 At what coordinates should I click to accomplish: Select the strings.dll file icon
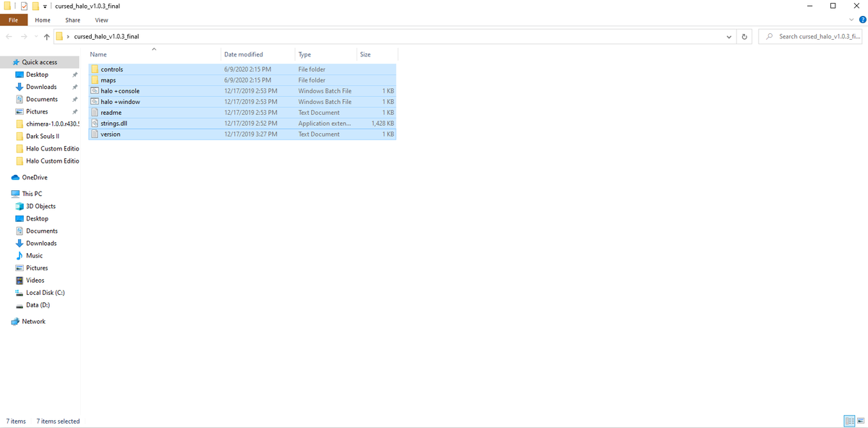tap(95, 124)
